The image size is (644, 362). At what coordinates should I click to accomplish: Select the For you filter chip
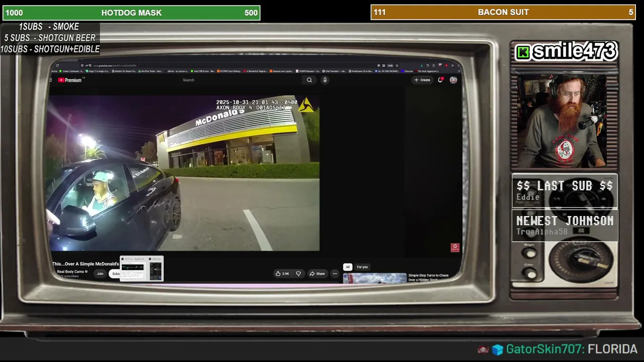(362, 267)
